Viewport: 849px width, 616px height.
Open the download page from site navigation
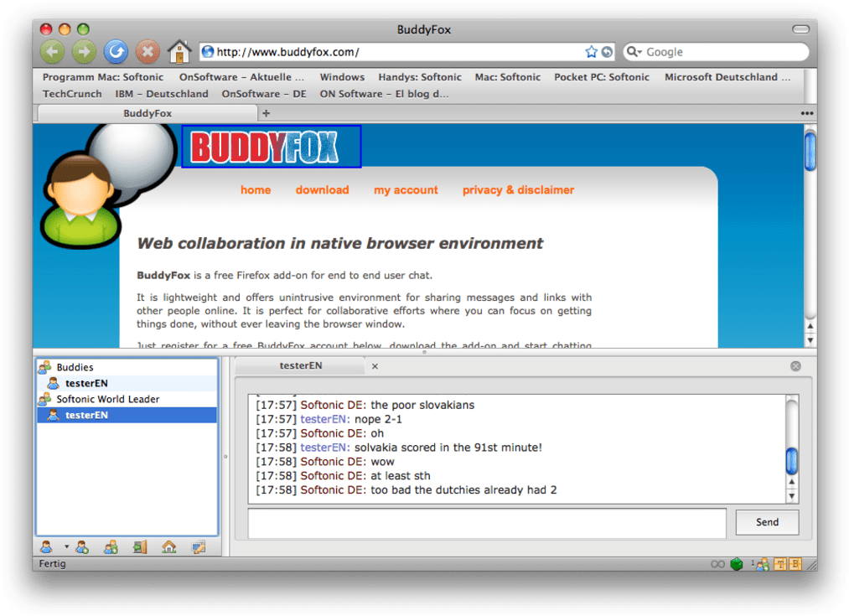[322, 190]
